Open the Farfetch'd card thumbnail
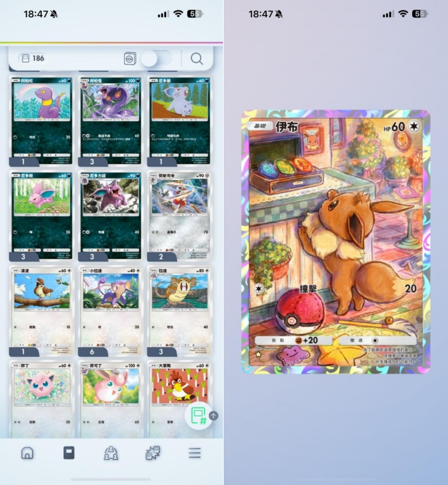The height and width of the screenshot is (485, 448). (179, 400)
